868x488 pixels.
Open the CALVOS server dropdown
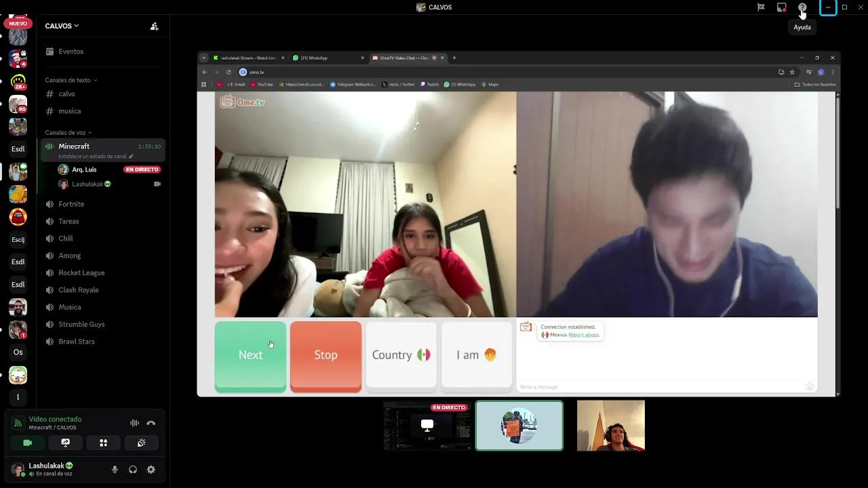62,26
